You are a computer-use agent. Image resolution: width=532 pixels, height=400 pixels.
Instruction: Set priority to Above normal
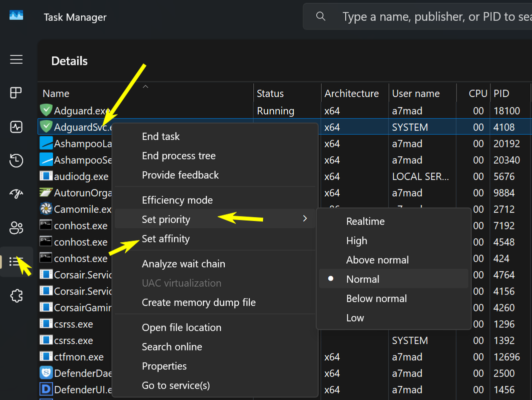[393, 260]
